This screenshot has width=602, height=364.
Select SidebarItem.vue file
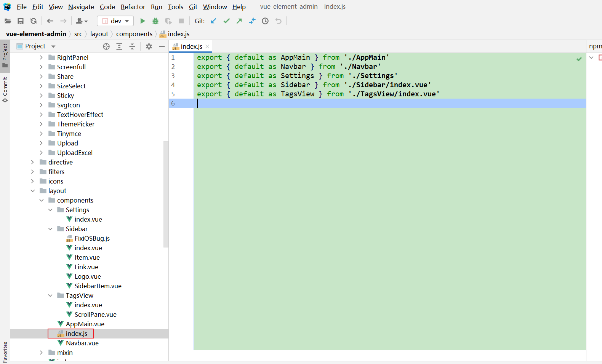[x=98, y=286]
